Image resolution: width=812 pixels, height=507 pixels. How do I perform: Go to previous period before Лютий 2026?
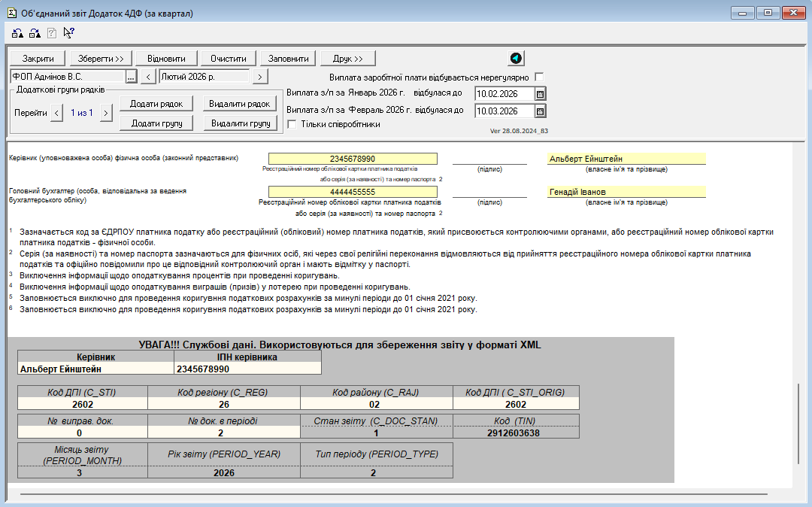tap(149, 77)
